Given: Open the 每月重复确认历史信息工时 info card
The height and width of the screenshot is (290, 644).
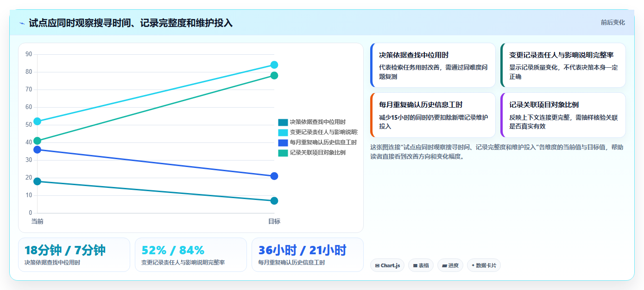Looking at the screenshot, I should point(433,115).
